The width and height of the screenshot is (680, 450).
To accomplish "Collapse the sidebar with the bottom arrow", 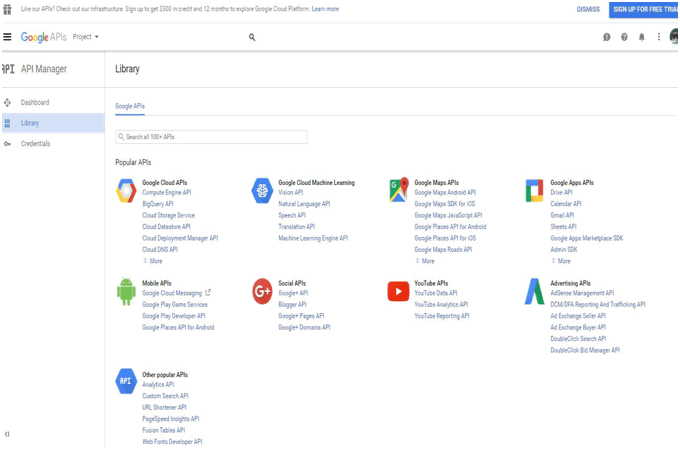I will tap(7, 434).
